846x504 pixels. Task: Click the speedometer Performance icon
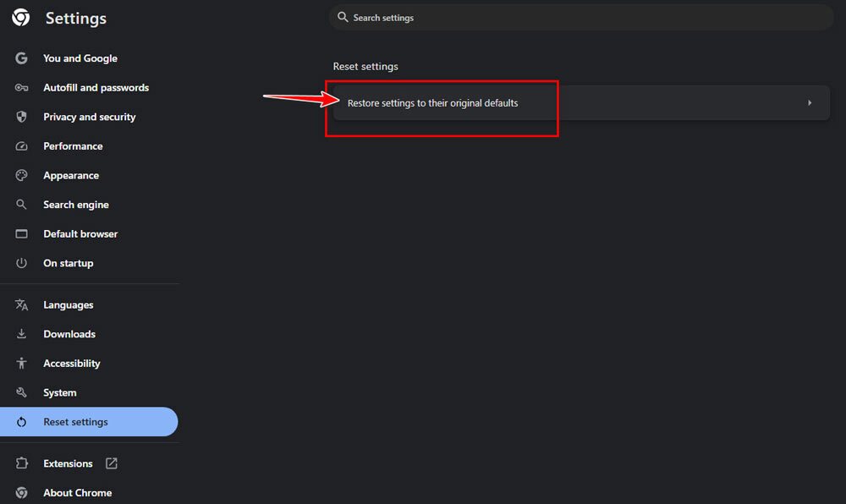tap(21, 146)
